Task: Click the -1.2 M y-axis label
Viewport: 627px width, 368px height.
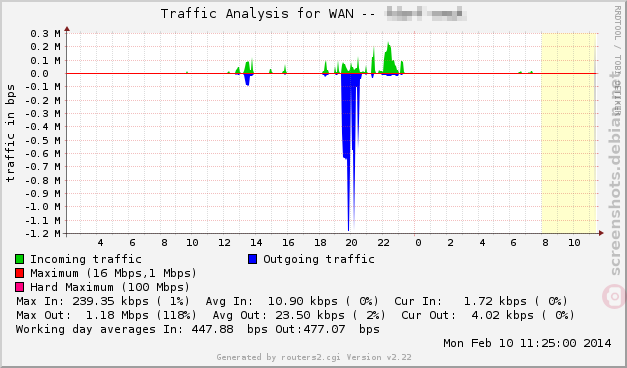Action: click(x=43, y=233)
